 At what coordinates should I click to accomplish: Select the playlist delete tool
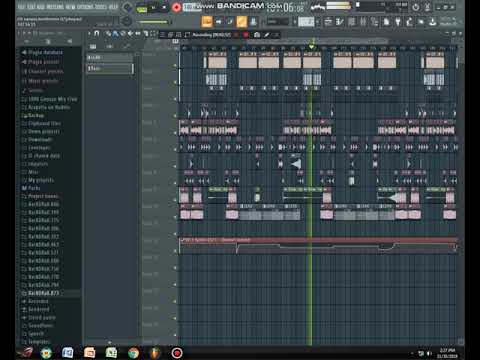[123, 33]
